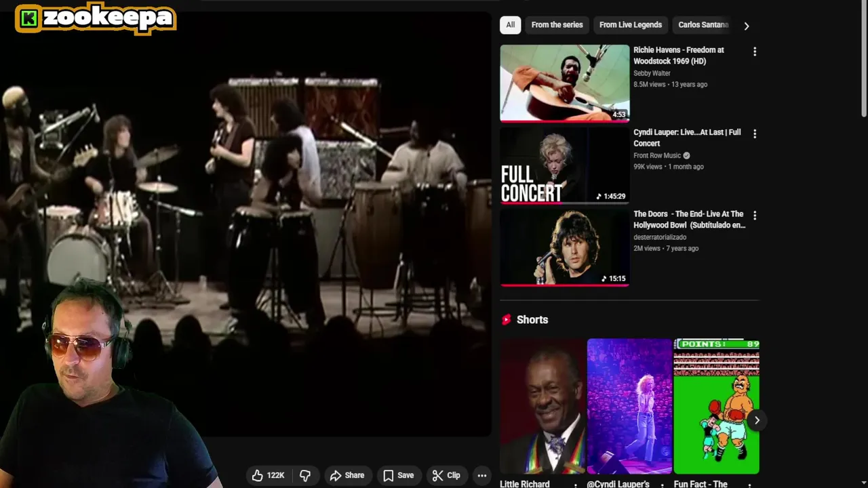The image size is (868, 488).
Task: Open The Doors Hollywood Bowl thumbnail
Action: [565, 247]
